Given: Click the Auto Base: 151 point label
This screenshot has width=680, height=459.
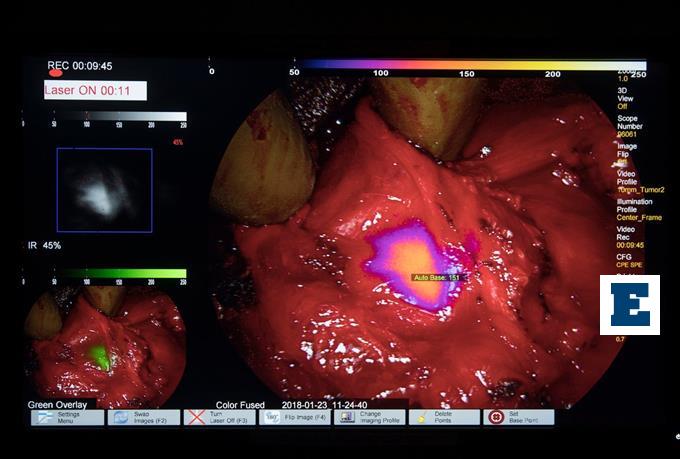Looking at the screenshot, I should point(435,277).
